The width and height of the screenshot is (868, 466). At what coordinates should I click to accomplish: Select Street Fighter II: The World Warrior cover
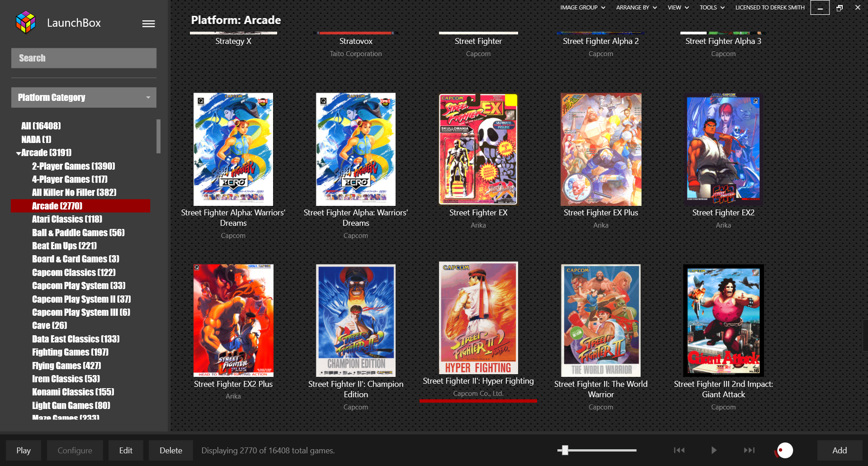(x=601, y=320)
